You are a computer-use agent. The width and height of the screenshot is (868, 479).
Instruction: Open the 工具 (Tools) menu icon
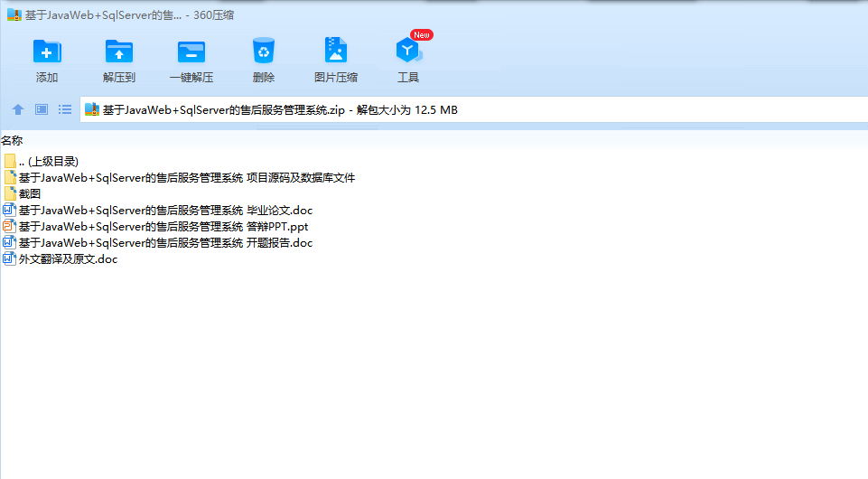pyautogui.click(x=408, y=51)
